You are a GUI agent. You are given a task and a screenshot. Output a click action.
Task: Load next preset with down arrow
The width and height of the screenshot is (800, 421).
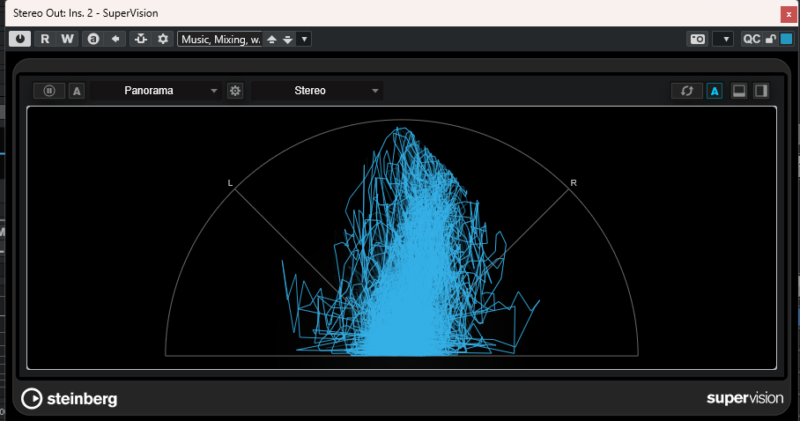click(288, 39)
